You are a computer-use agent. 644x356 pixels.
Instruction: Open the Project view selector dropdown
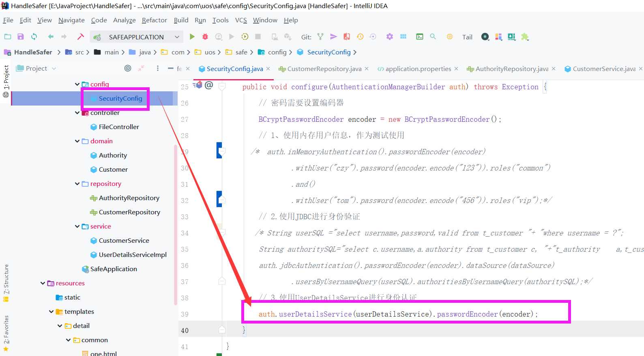(36, 68)
